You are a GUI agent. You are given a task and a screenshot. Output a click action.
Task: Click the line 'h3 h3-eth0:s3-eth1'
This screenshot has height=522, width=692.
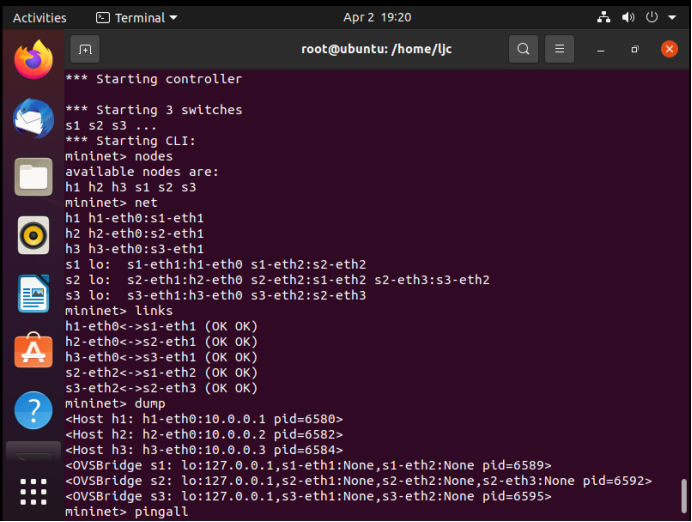[135, 249]
